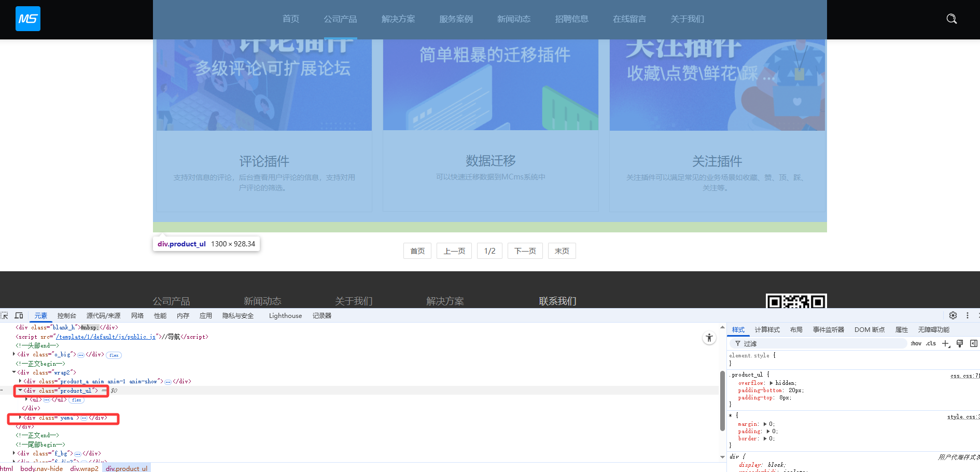Toggle device toolbar emulation icon

[19, 315]
